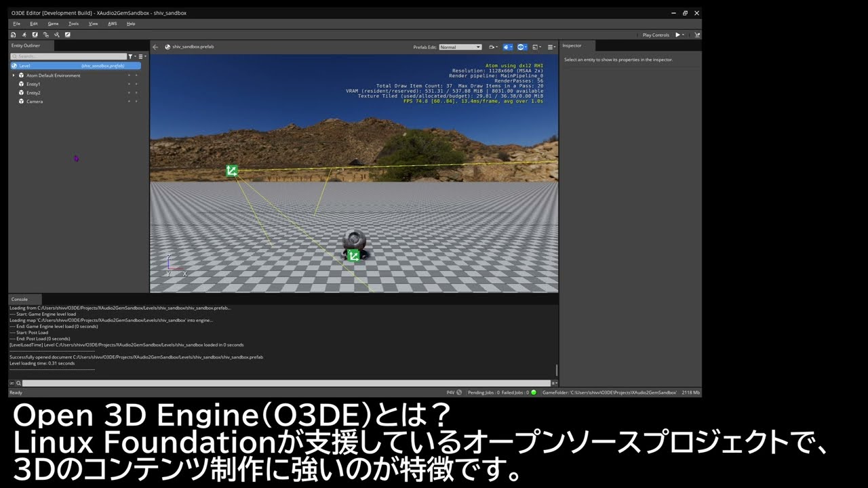Click the Play game button
The height and width of the screenshot is (488, 868).
[x=677, y=35]
